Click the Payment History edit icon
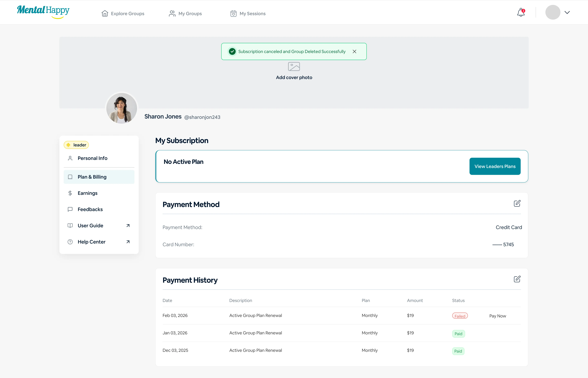 pyautogui.click(x=517, y=279)
